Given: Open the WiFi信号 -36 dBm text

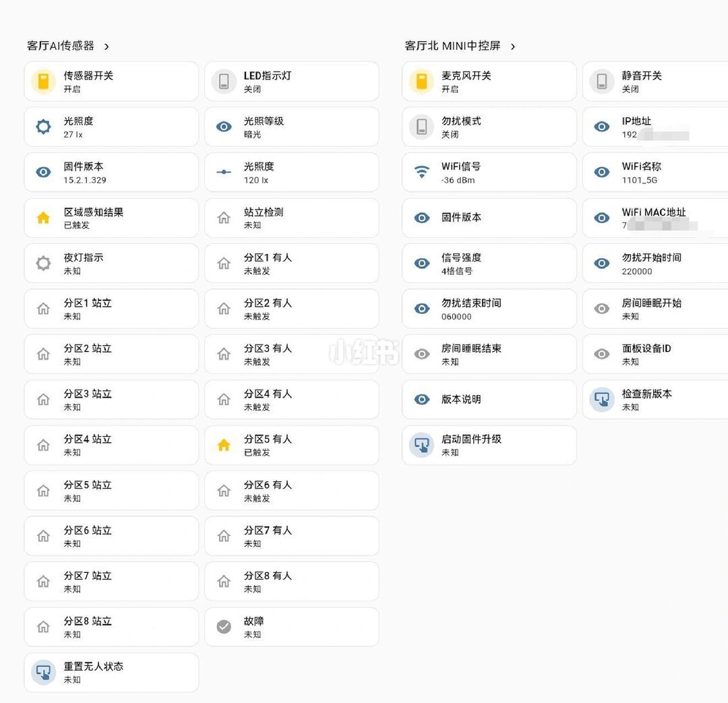Looking at the screenshot, I should (461, 173).
